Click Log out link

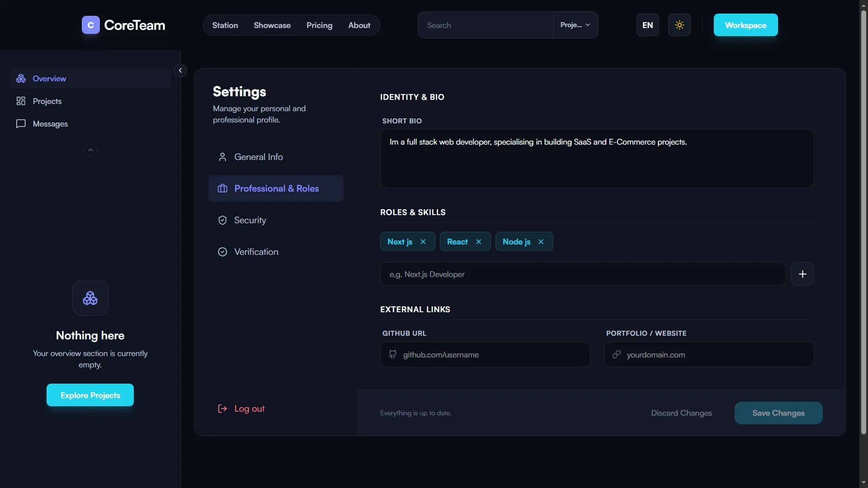tap(250, 408)
